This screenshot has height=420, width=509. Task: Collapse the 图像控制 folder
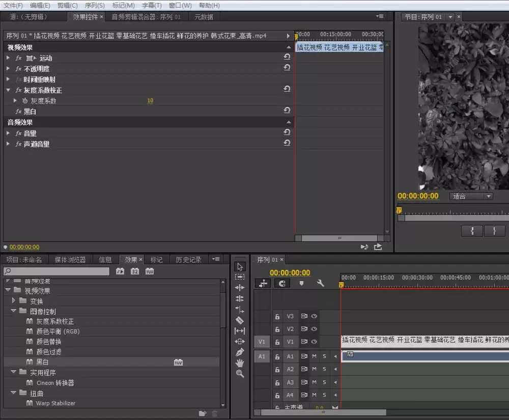click(14, 311)
